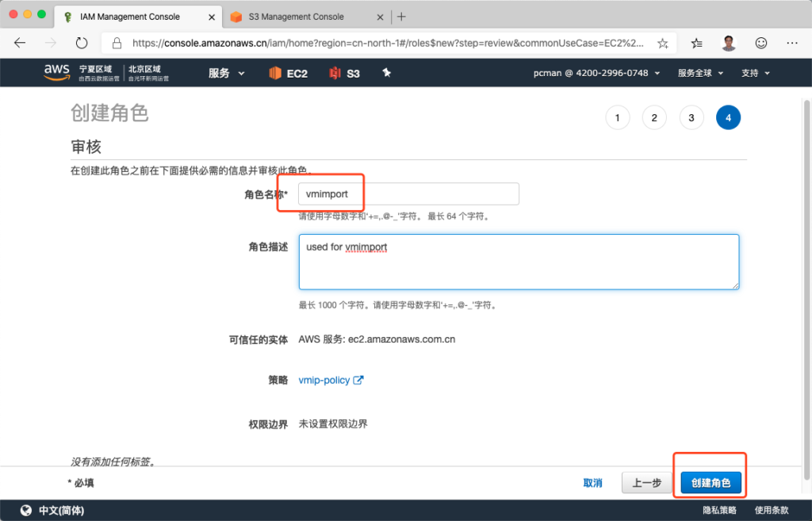Viewport: 812px width, 521px height.
Task: Go to step 2 in wizard
Action: pyautogui.click(x=654, y=118)
